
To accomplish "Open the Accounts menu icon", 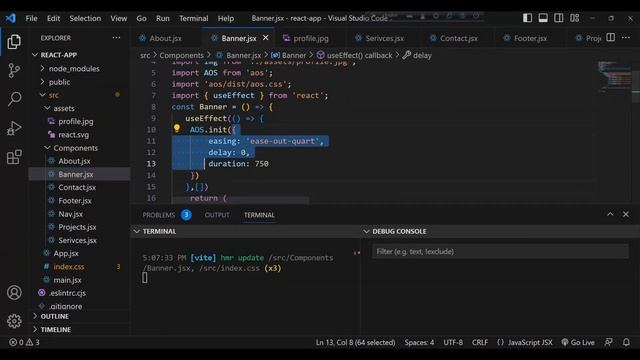I will click(14, 292).
